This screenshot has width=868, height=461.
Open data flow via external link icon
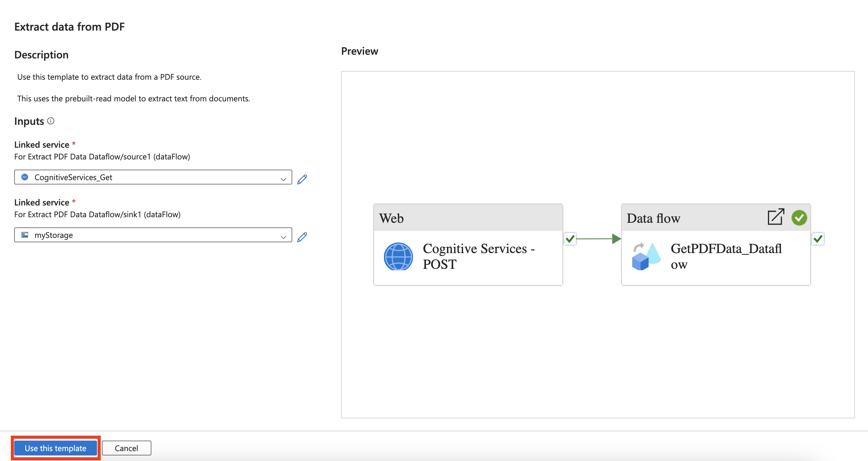[775, 217]
